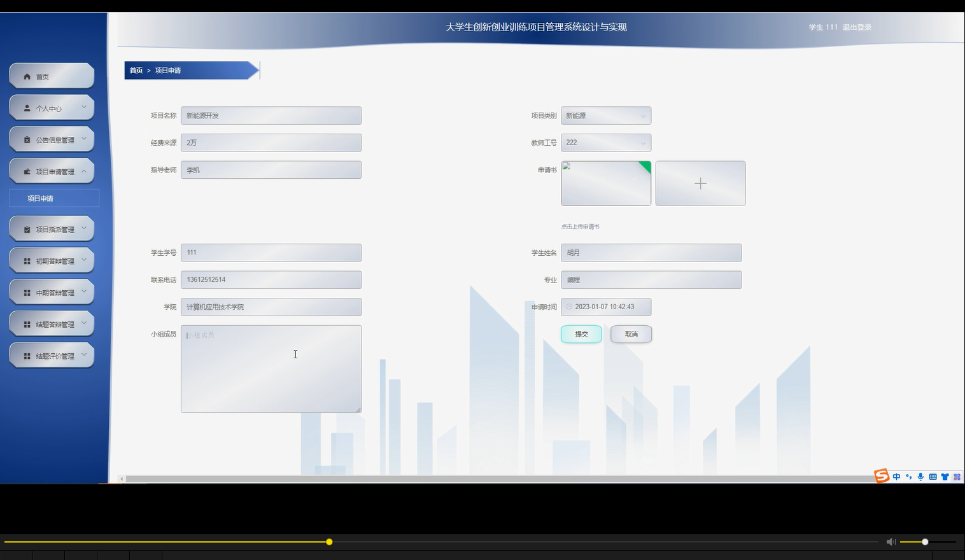Click the 首页 home icon in sidebar
This screenshot has width=965, height=560.
(x=27, y=76)
